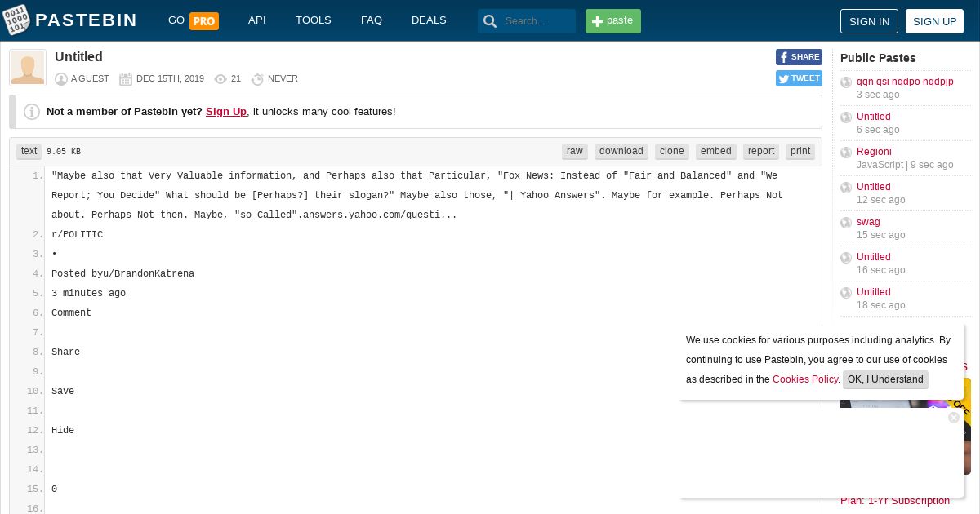Click globe icon beside swag paste
This screenshot has height=514, width=980.
pyautogui.click(x=846, y=223)
